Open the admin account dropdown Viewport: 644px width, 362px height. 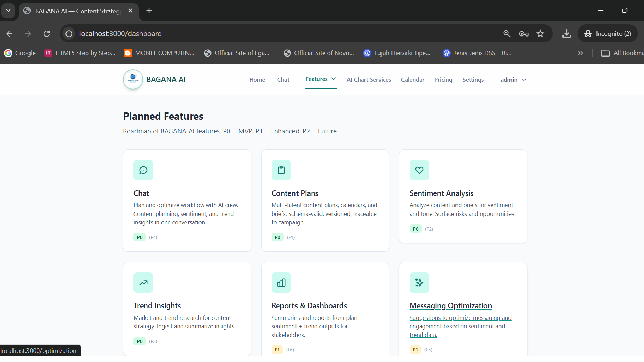[513, 79]
